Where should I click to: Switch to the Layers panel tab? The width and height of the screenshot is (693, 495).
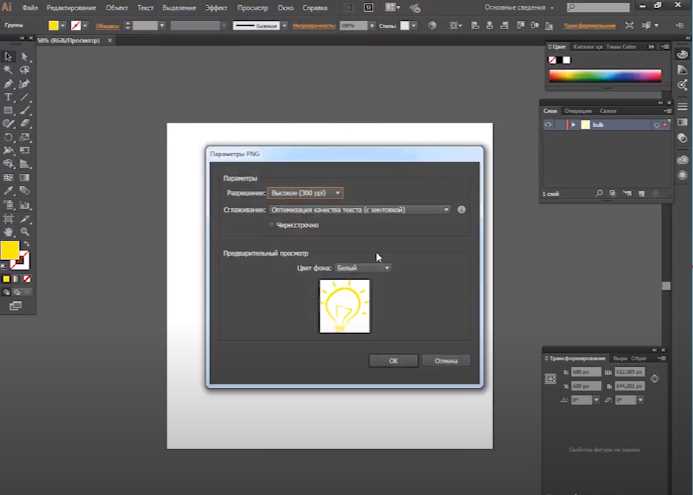tap(550, 110)
